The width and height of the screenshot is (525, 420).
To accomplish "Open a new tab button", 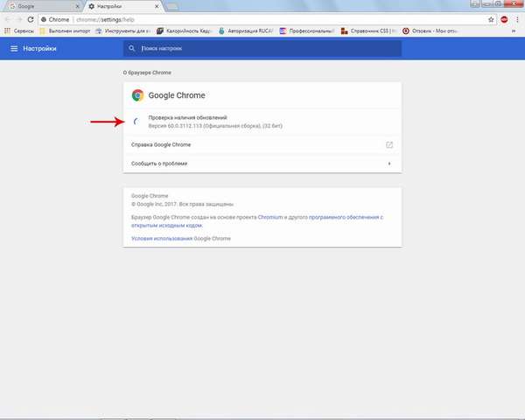I will [172, 6].
